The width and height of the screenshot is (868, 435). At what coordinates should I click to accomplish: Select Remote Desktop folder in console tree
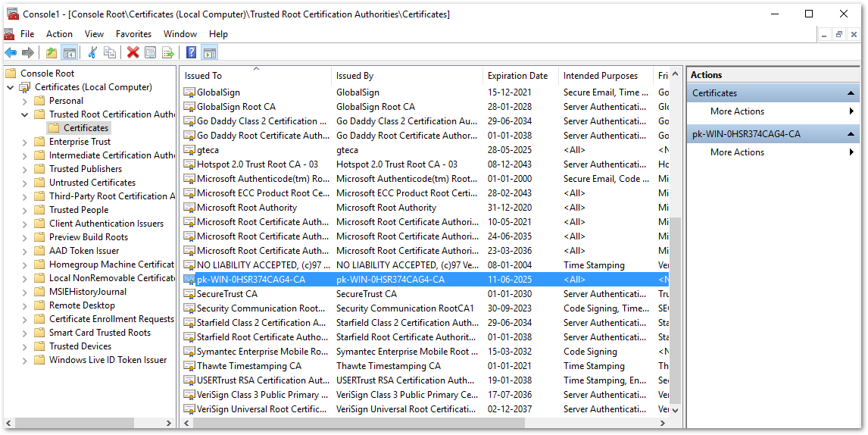tap(82, 305)
